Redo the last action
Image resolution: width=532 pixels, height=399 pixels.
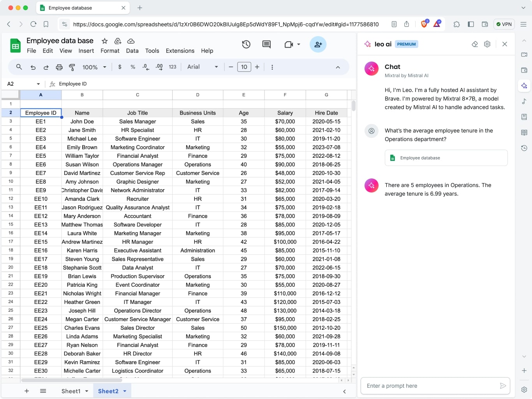coord(46,67)
